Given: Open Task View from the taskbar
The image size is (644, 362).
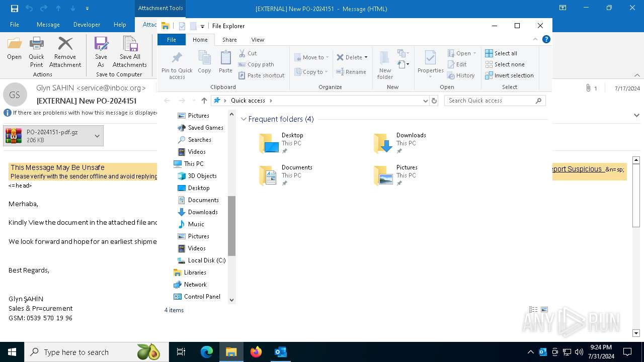Looking at the screenshot, I should [181, 352].
